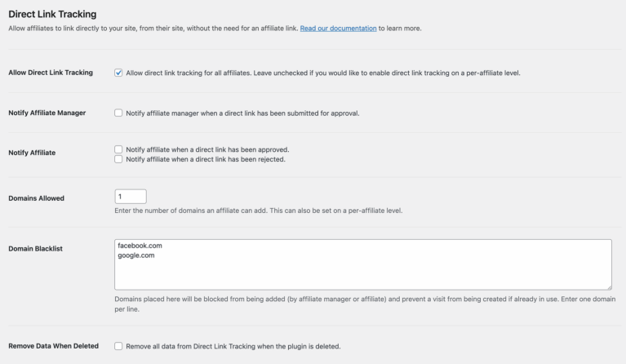This screenshot has height=364, width=626.
Task: Click the Domain Blacklist row label
Action: tap(36, 249)
